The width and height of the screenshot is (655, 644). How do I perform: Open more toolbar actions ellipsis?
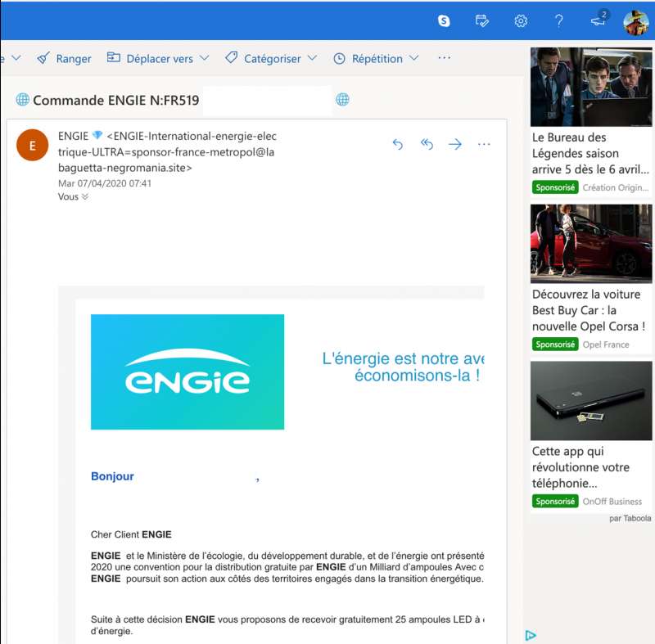[x=444, y=57]
